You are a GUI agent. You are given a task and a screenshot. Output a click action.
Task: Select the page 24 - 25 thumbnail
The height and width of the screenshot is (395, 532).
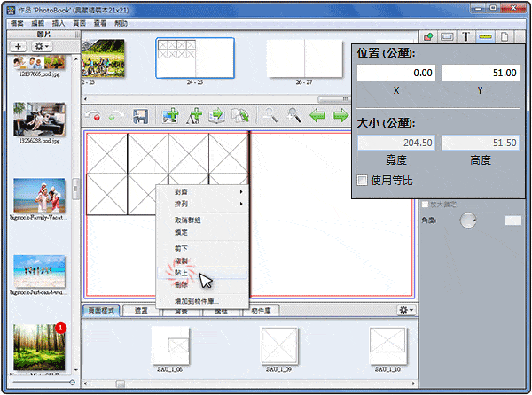pyautogui.click(x=194, y=58)
